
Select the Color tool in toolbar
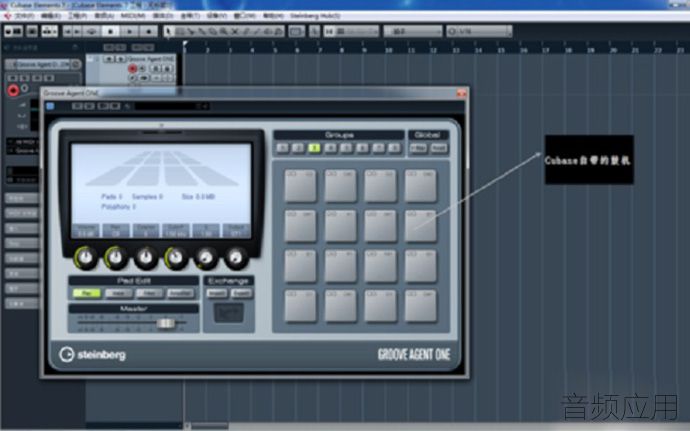point(279,31)
